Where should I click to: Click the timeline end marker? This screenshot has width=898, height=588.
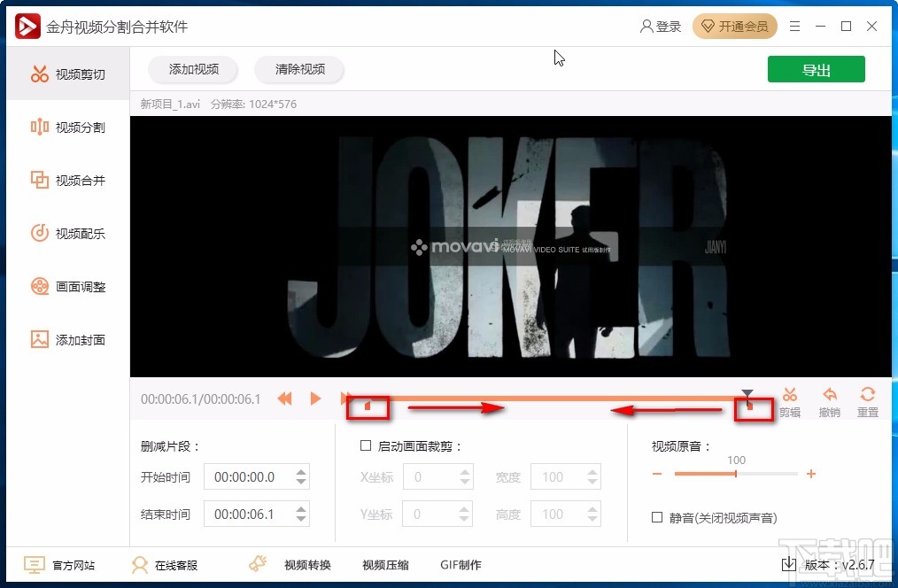750,406
